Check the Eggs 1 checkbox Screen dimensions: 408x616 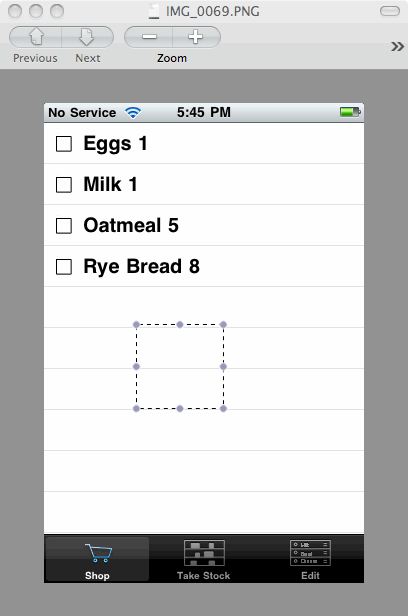[64, 144]
